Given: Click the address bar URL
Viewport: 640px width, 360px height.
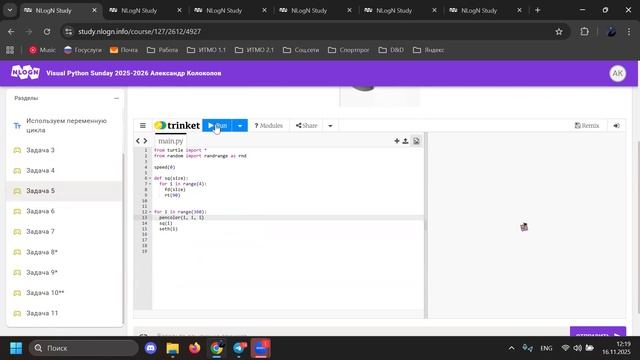Looking at the screenshot, I should coord(139,32).
